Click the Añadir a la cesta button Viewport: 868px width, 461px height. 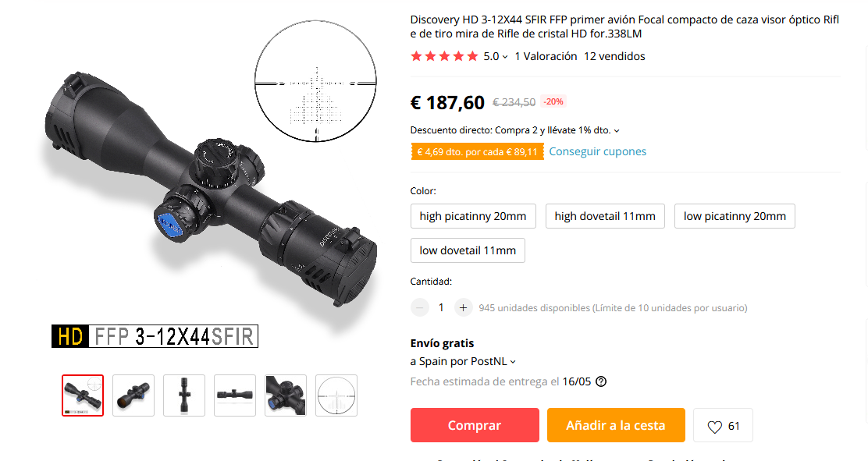pos(616,425)
